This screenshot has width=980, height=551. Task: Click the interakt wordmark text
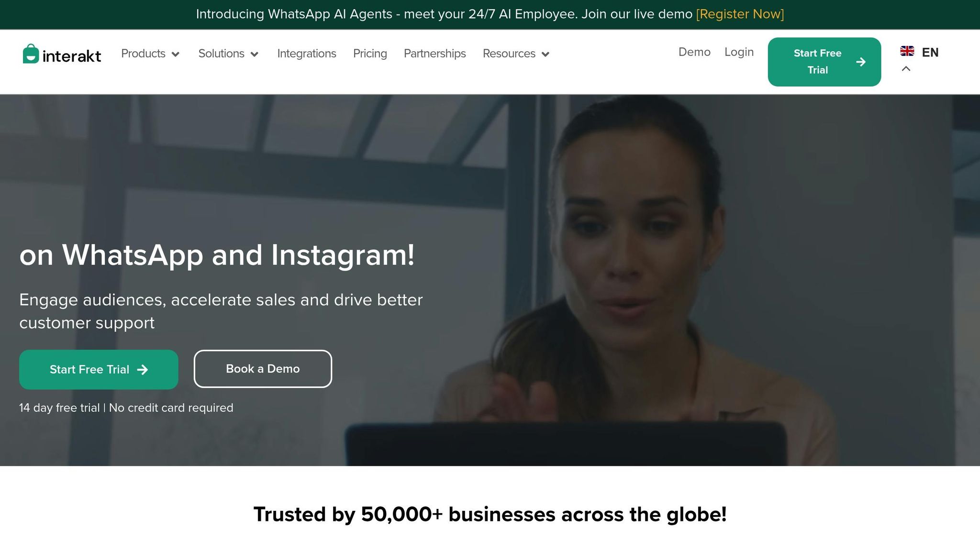click(72, 56)
